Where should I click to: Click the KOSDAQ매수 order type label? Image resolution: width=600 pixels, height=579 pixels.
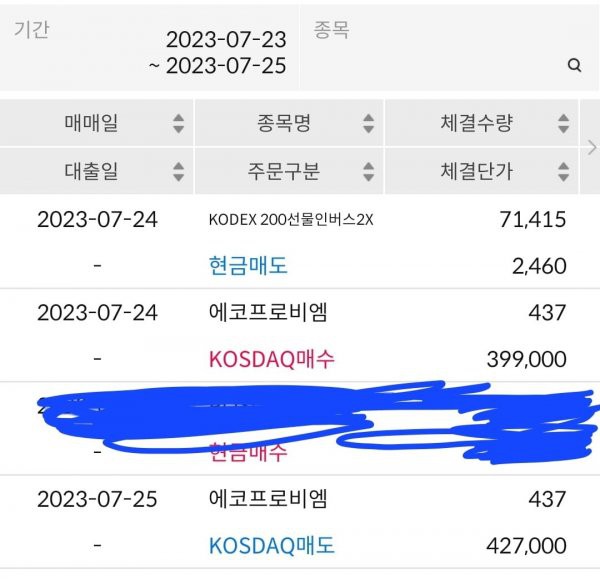[x=272, y=359]
